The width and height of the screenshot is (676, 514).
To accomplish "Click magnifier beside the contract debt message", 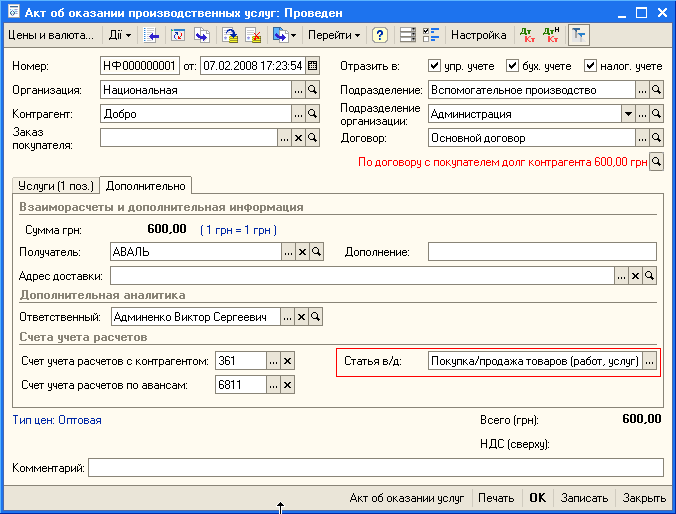I will [x=657, y=160].
